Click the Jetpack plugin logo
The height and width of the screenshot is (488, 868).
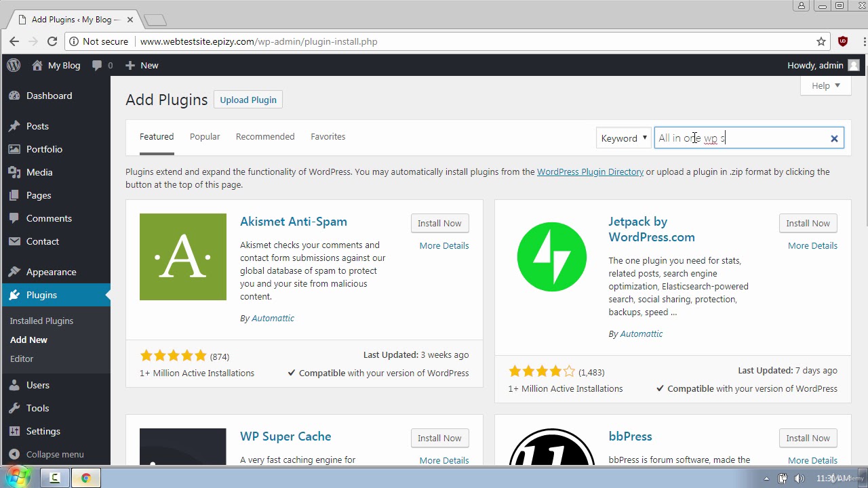(x=552, y=257)
